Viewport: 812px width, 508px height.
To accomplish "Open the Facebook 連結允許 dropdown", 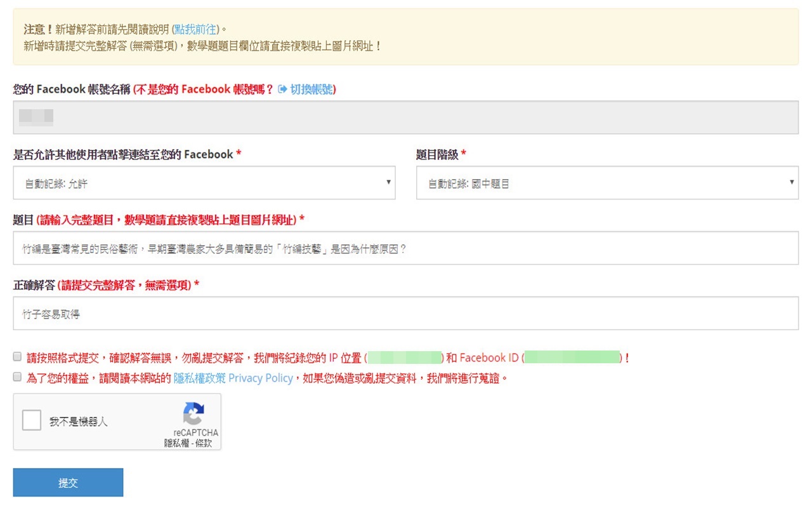I will [203, 182].
